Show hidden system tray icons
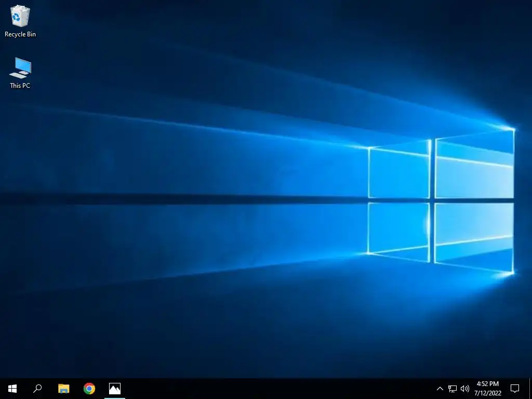 [440, 389]
